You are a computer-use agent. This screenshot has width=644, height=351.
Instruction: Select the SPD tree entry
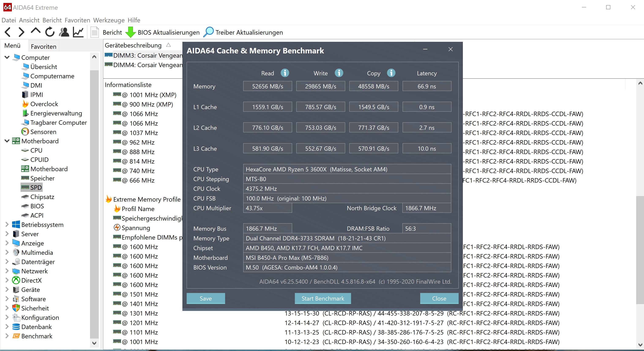click(x=31, y=187)
